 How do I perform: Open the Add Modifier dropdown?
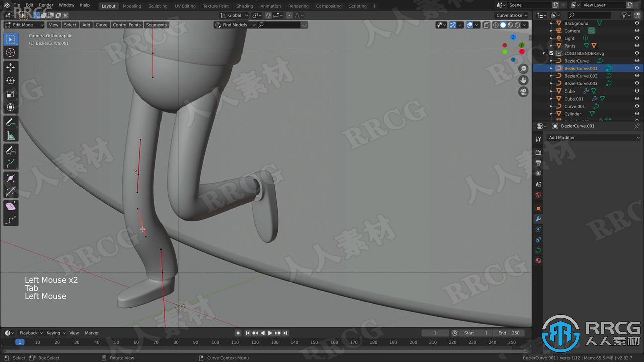click(x=594, y=137)
